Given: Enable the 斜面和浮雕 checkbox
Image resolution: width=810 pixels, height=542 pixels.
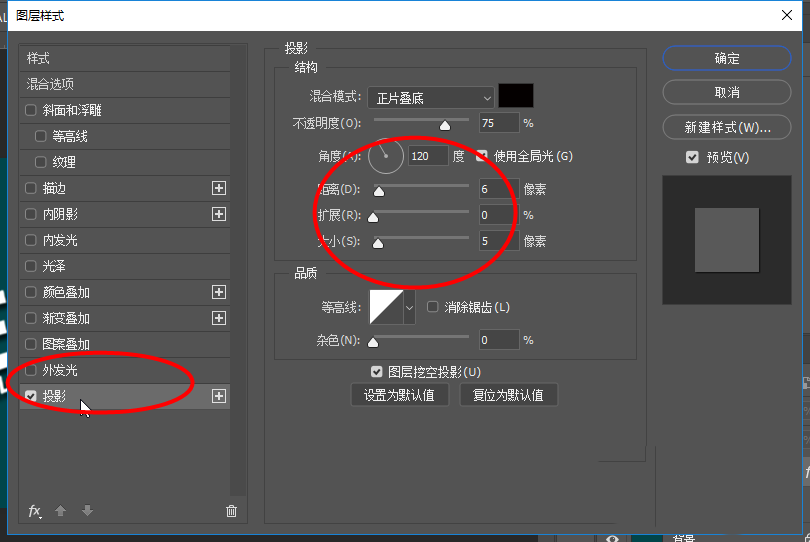Looking at the screenshot, I should pyautogui.click(x=30, y=110).
